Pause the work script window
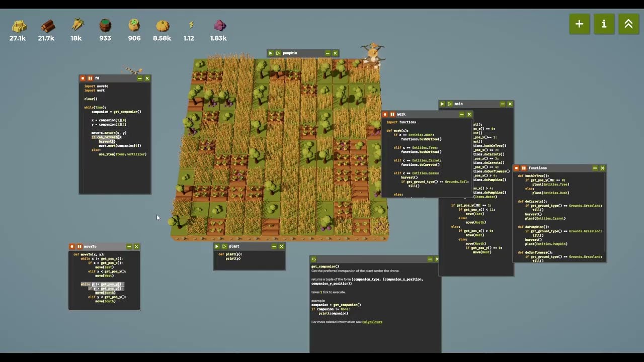The width and height of the screenshot is (644, 362). click(393, 114)
